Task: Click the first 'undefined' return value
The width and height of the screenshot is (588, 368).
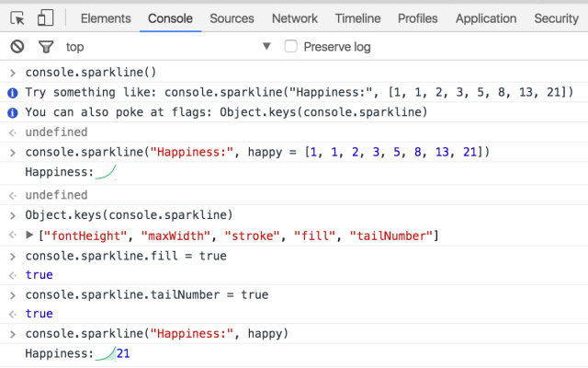Action: point(56,132)
